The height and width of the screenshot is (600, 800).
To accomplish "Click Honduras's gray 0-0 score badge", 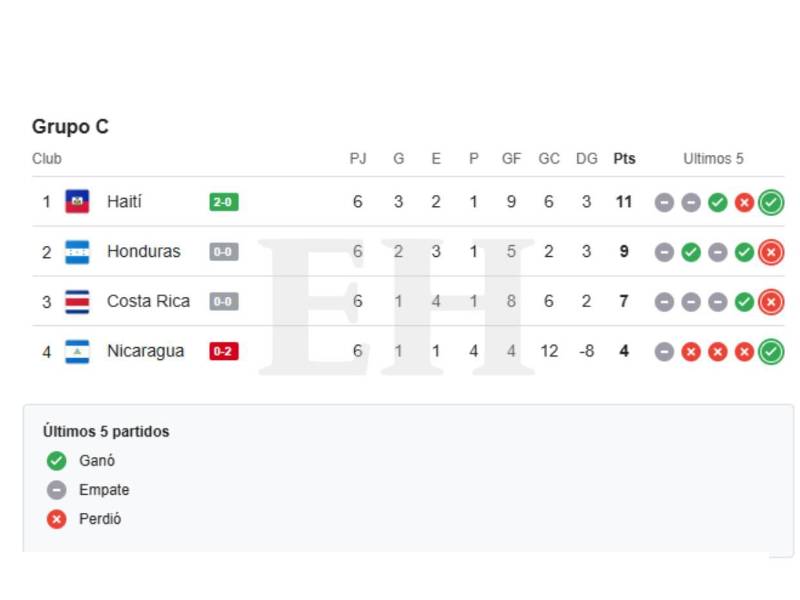I will coord(224,252).
